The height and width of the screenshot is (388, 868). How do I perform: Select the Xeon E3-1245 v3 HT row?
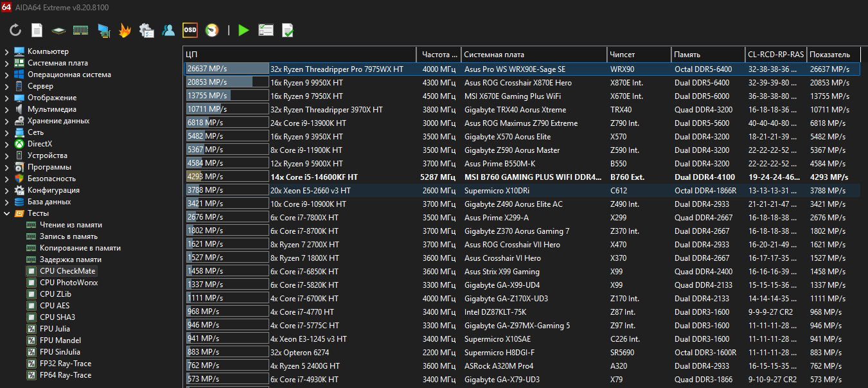(x=522, y=339)
